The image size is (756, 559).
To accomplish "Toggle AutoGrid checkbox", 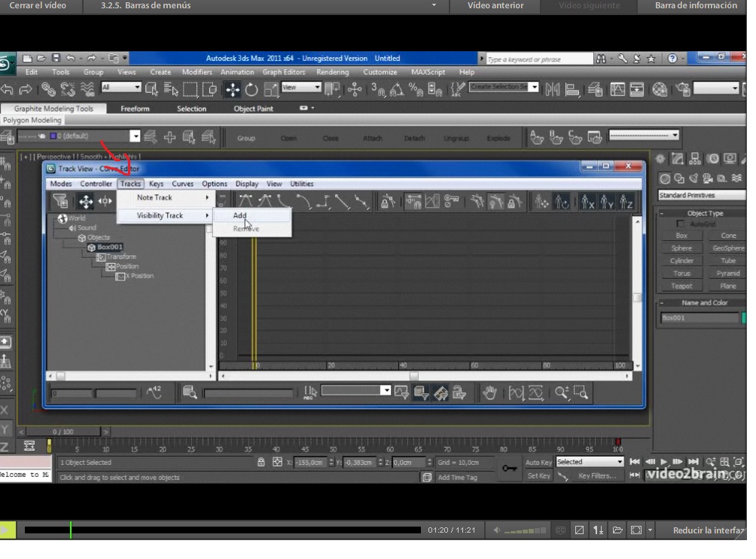I will click(x=680, y=224).
